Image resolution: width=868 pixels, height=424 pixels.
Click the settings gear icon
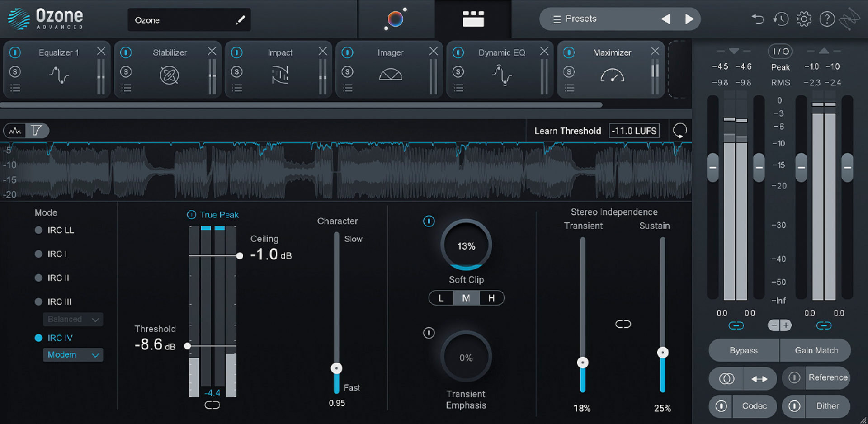tap(804, 19)
